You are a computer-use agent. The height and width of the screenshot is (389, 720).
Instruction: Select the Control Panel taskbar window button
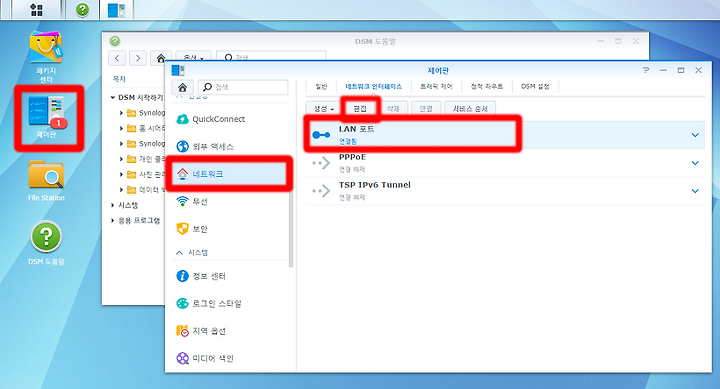116,10
